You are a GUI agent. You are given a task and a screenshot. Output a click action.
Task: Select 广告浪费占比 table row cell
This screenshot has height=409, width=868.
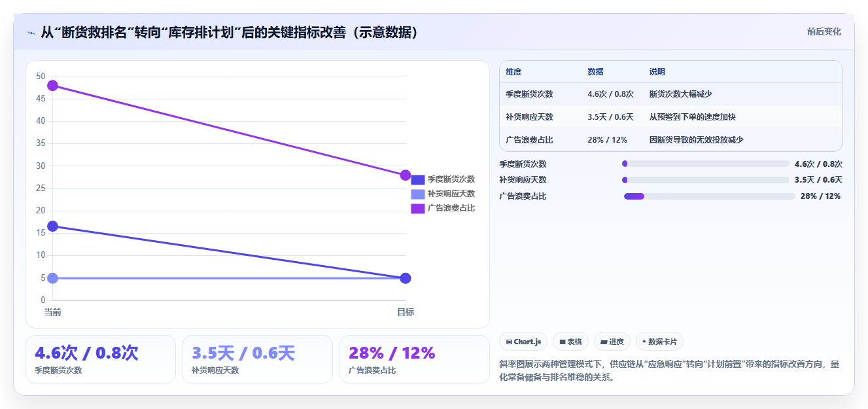pos(529,140)
